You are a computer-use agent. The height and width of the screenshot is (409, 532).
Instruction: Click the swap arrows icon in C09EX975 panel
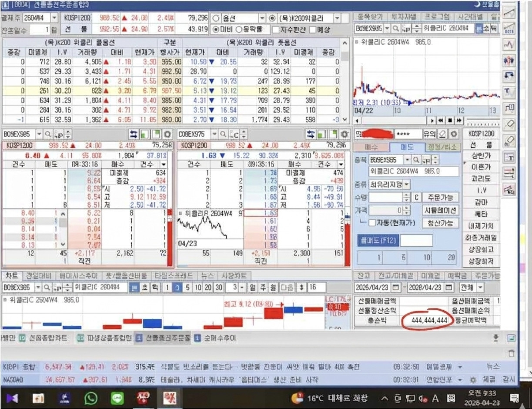coord(311,134)
